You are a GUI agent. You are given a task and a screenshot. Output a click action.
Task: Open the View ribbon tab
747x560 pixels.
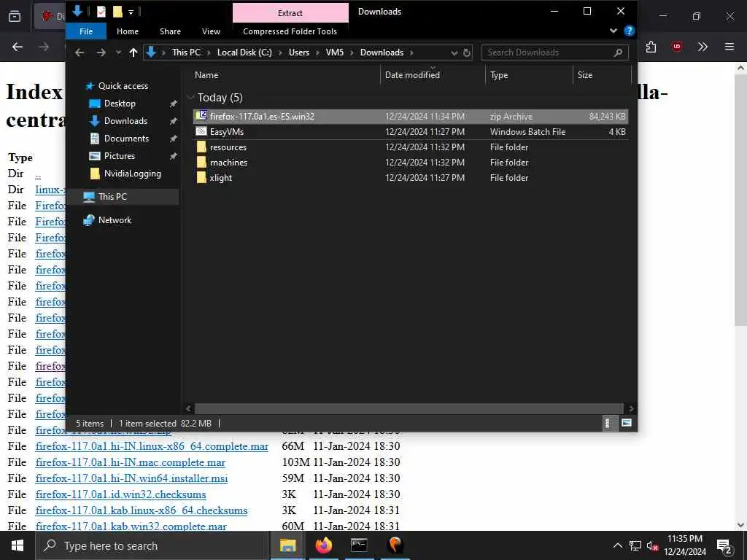point(211,31)
